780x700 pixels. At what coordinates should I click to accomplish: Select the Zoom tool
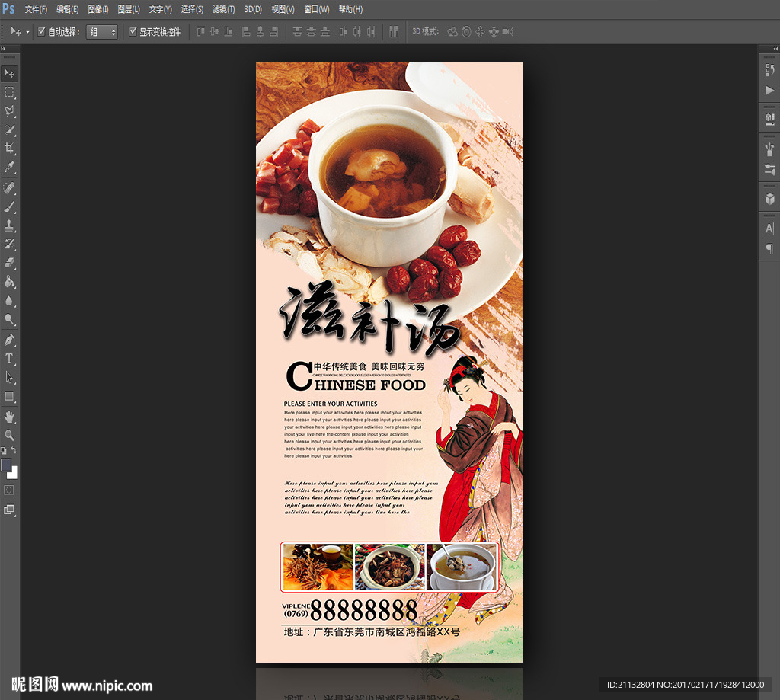click(9, 436)
